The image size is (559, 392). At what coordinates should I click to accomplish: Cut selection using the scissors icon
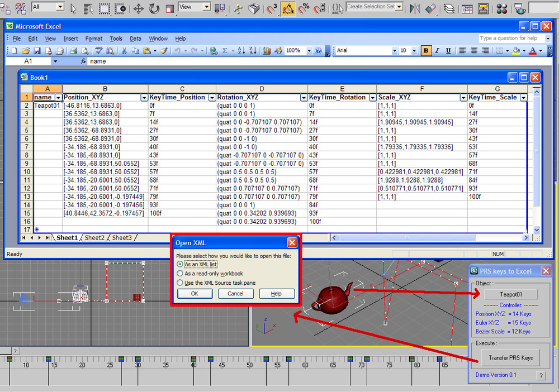pos(124,51)
